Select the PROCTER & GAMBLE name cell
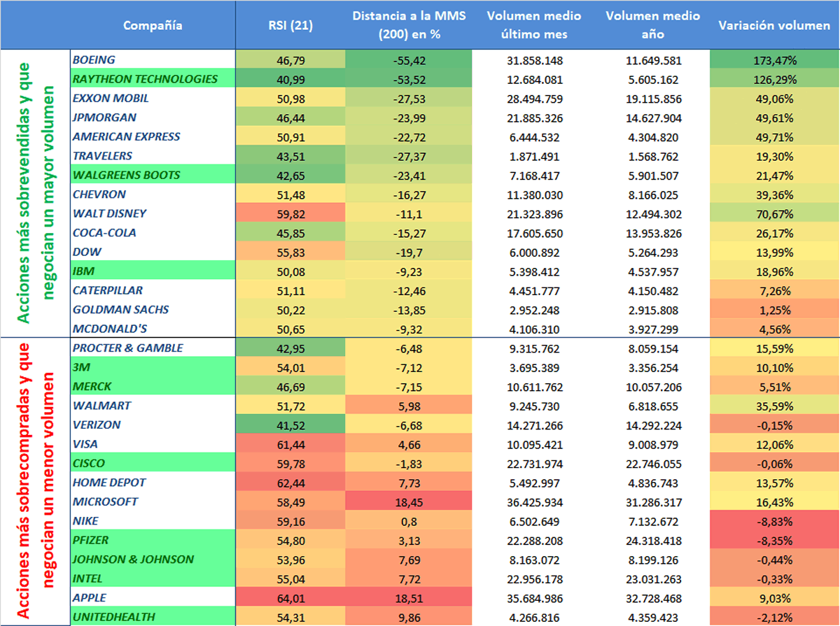Image resolution: width=840 pixels, height=626 pixels. click(x=127, y=348)
